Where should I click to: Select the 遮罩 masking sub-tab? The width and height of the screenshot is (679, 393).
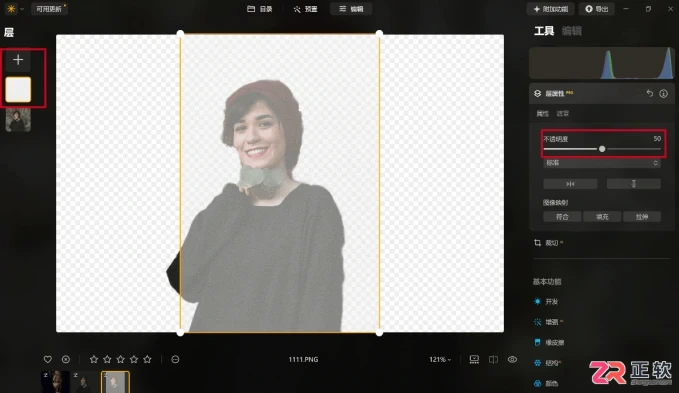[563, 113]
